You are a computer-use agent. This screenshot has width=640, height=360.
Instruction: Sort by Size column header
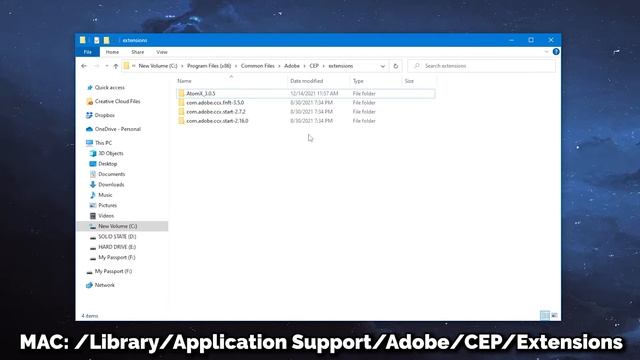click(x=409, y=81)
